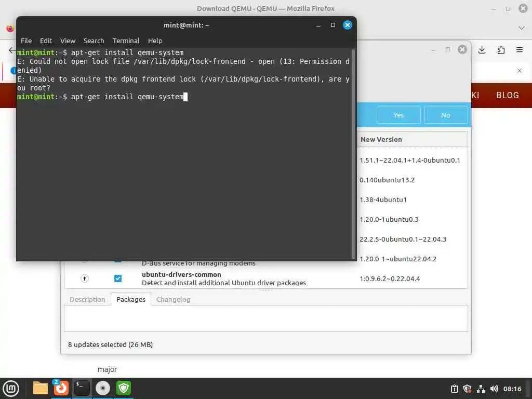Close the Update Manager window
The width and height of the screenshot is (532, 399).
click(462, 49)
